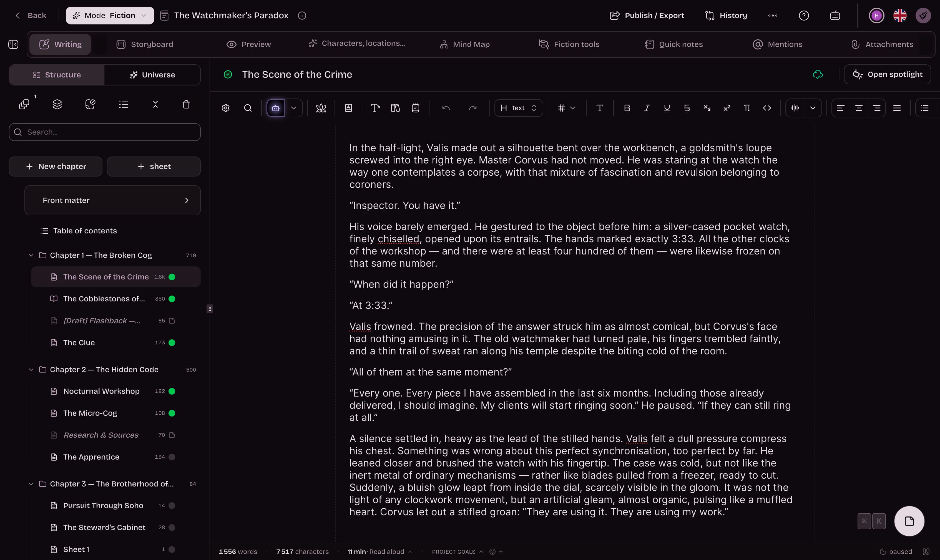Open the AI assistant dropdown arrow

coord(293,108)
